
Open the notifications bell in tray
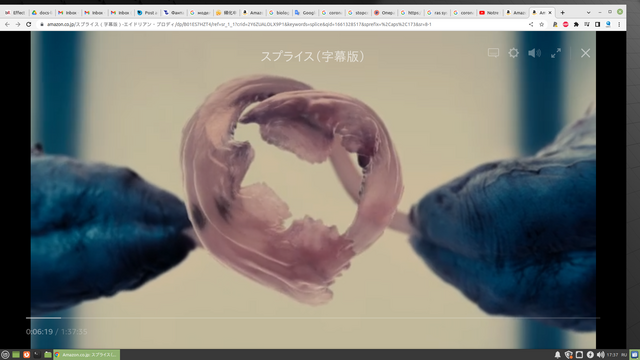point(558,355)
